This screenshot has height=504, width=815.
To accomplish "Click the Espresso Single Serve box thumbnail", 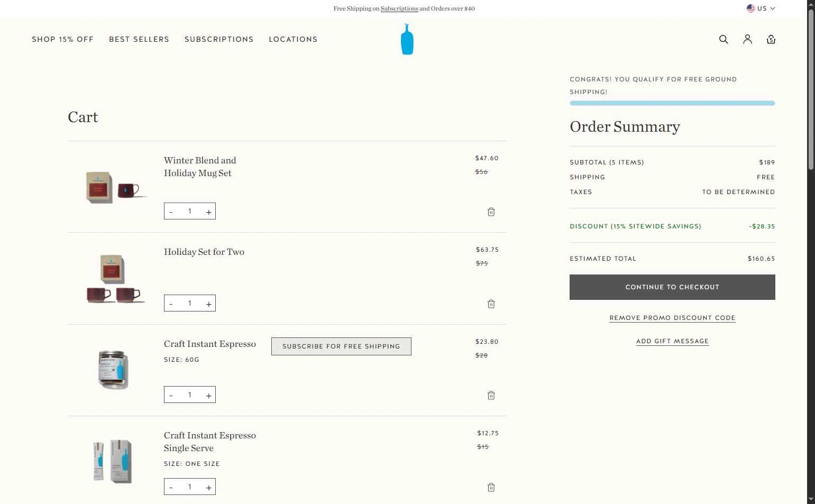I will [x=113, y=461].
